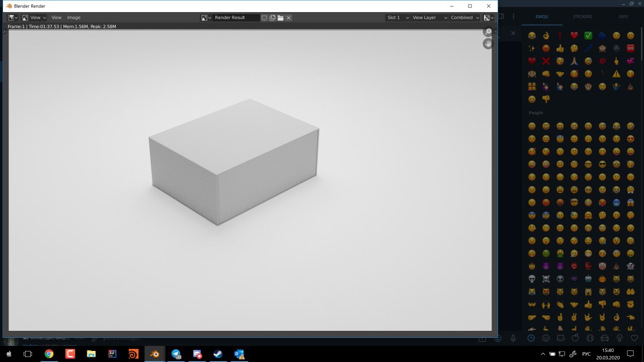Open the clock showing 15:40
The image size is (644, 362).
coord(608,354)
